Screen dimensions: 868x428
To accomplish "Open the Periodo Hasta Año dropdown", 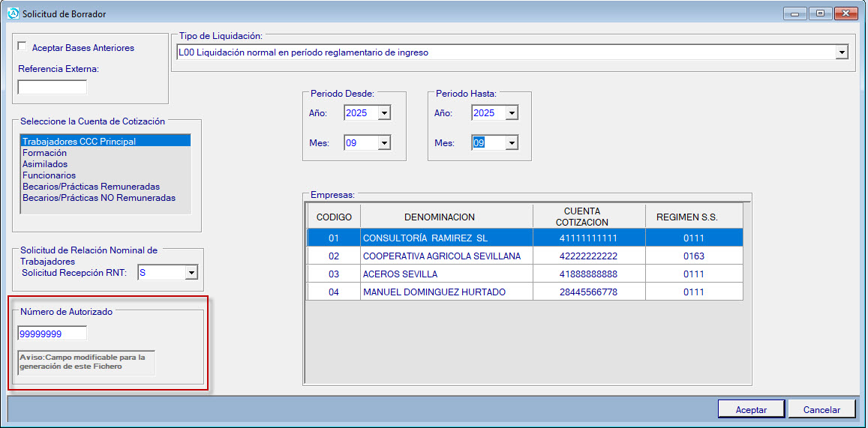I will pyautogui.click(x=512, y=113).
